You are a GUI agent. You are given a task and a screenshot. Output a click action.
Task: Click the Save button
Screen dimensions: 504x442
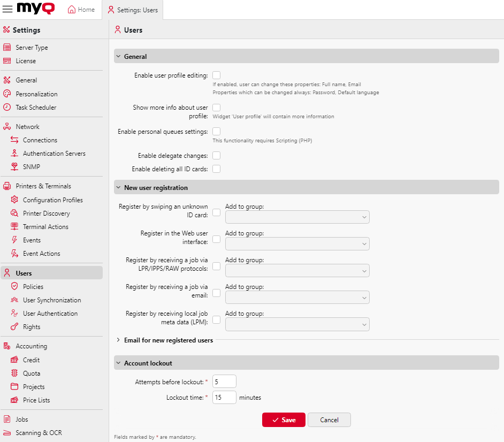[x=284, y=420]
